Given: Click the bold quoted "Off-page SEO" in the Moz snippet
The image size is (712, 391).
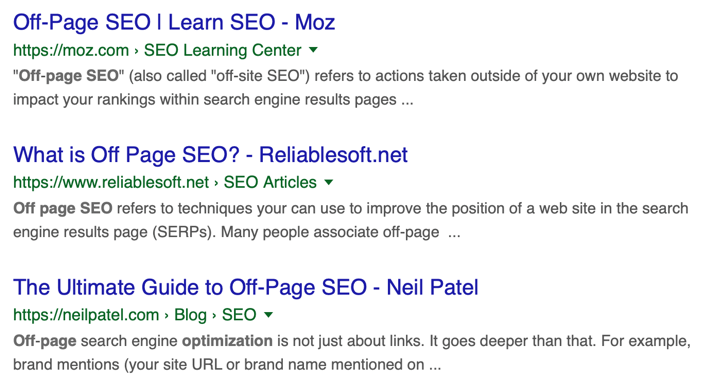Looking at the screenshot, I should point(69,76).
